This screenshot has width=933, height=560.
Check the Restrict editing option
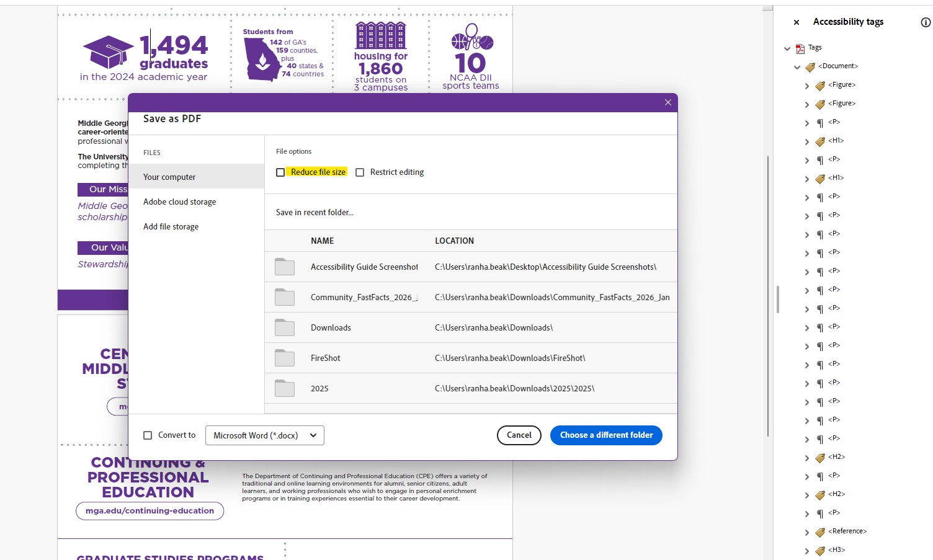point(360,172)
